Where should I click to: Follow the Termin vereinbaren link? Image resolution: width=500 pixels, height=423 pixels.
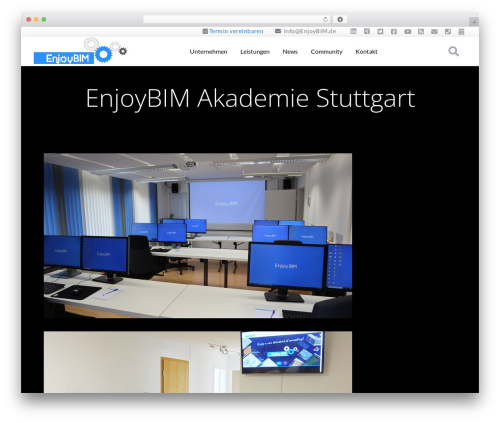pyautogui.click(x=236, y=31)
